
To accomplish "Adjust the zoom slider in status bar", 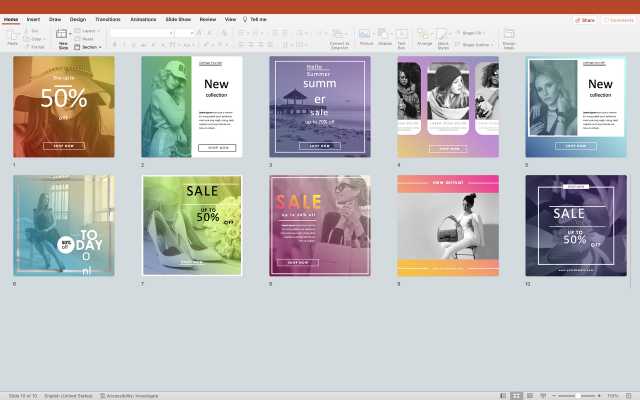I will (580, 396).
